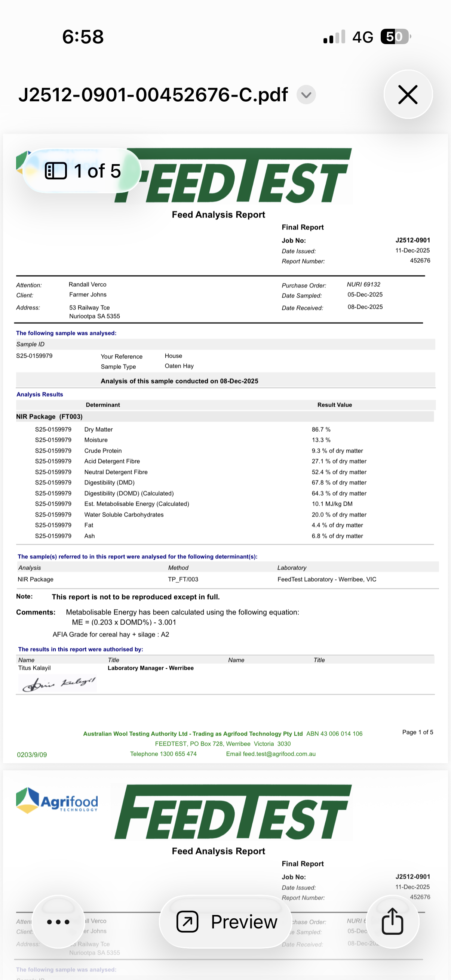Viewport: 451px width, 980px height.
Task: Tap the "1 of 5" page counter text
Action: pos(98,171)
